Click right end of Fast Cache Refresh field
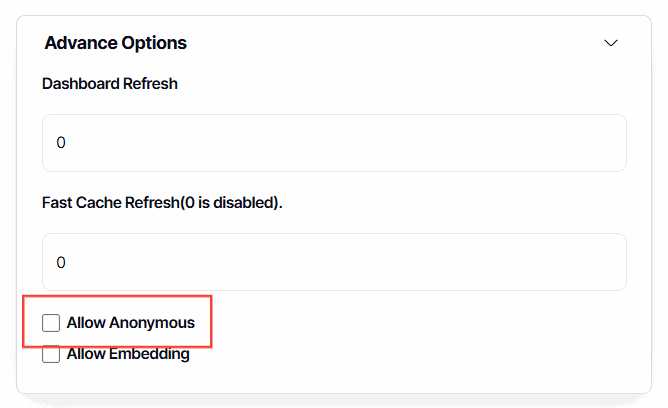This screenshot has height=408, width=668. [600, 262]
